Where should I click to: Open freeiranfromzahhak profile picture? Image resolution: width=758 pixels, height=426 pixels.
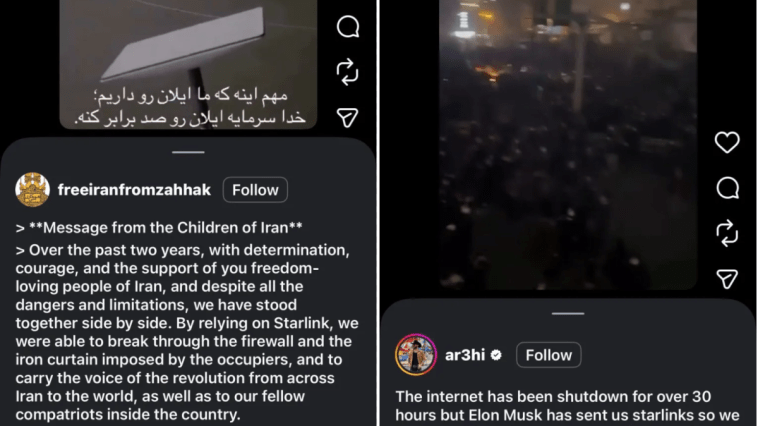pyautogui.click(x=32, y=190)
